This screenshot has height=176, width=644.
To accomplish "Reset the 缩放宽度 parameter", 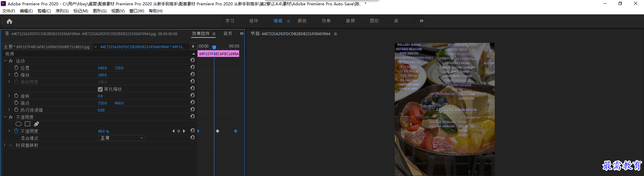I will click(x=193, y=81).
